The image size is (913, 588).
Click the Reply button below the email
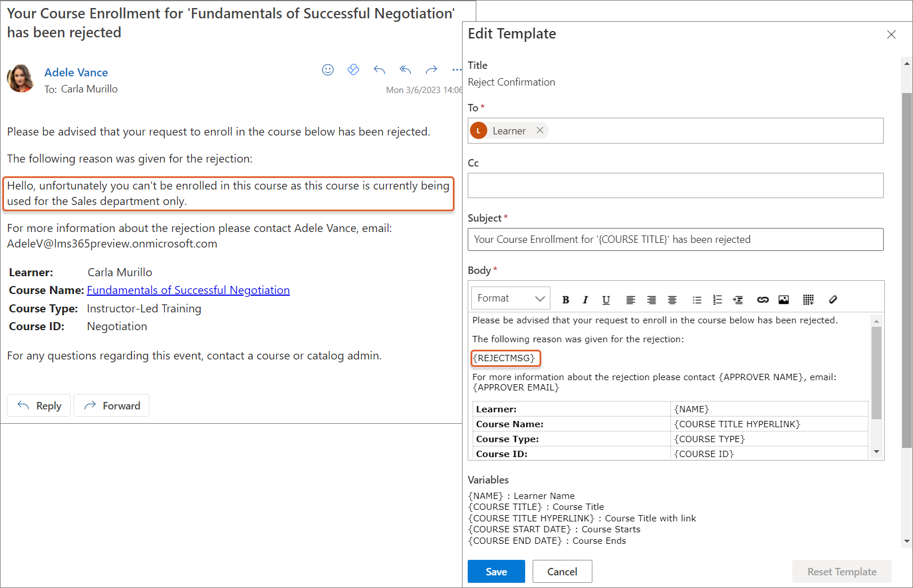[39, 405]
